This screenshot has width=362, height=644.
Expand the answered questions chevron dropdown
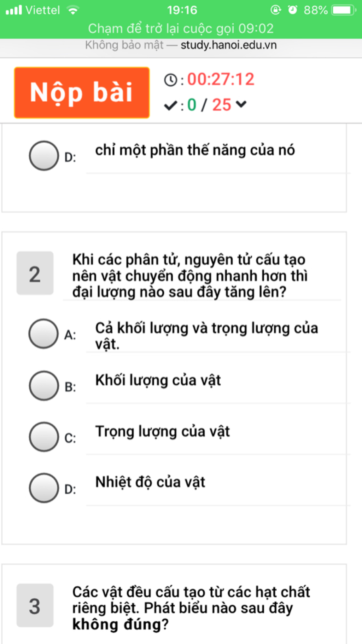pyautogui.click(x=241, y=104)
